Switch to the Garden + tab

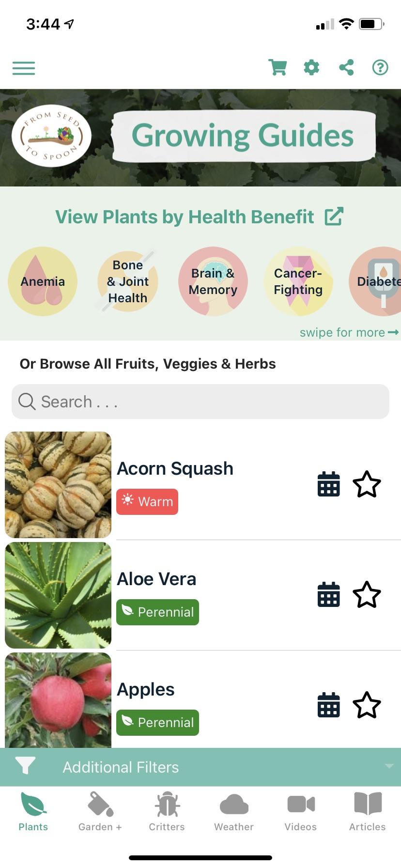pyautogui.click(x=100, y=811)
